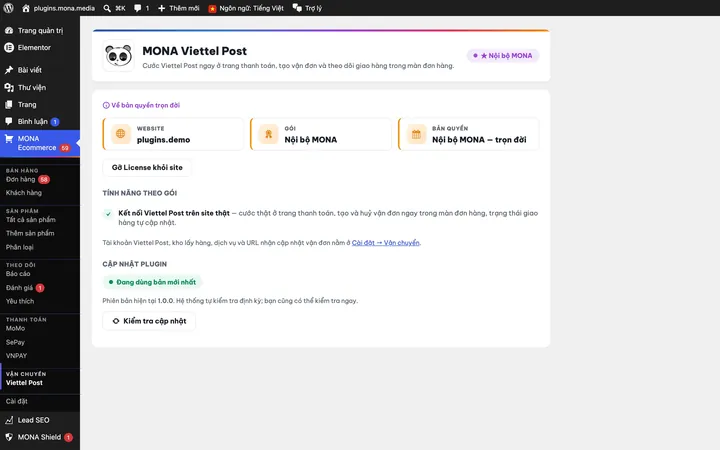This screenshot has width=720, height=450.
Task: Open VNPAY payment settings
Action: [17, 355]
